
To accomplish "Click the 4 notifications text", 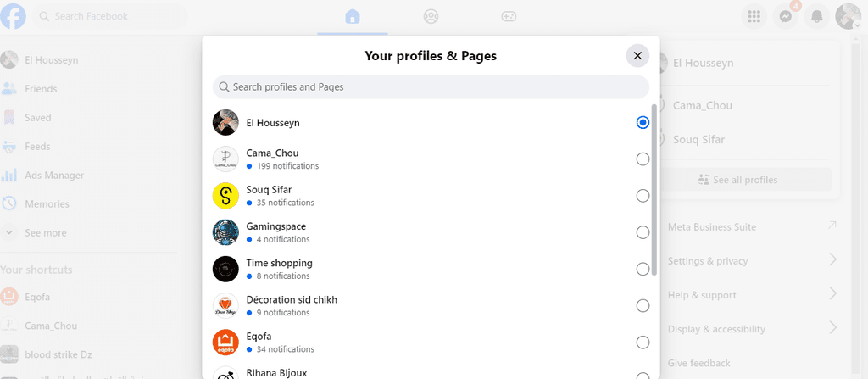I will point(283,239).
